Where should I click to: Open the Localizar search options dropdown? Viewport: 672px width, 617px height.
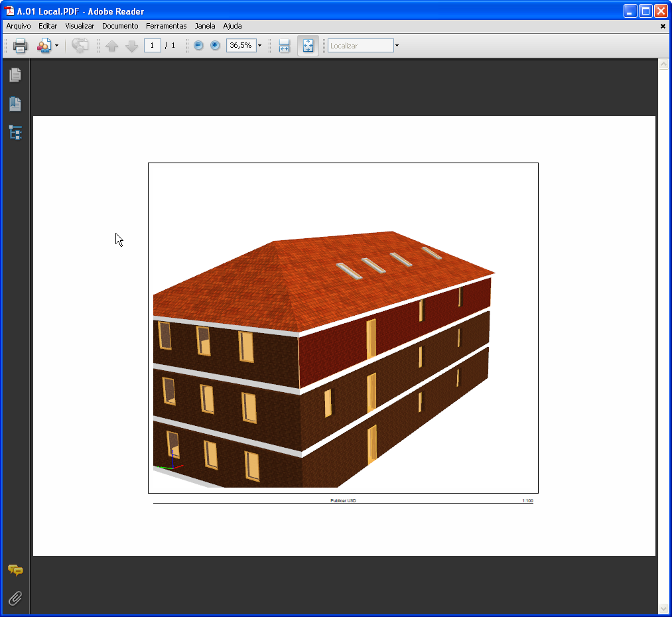pos(396,45)
